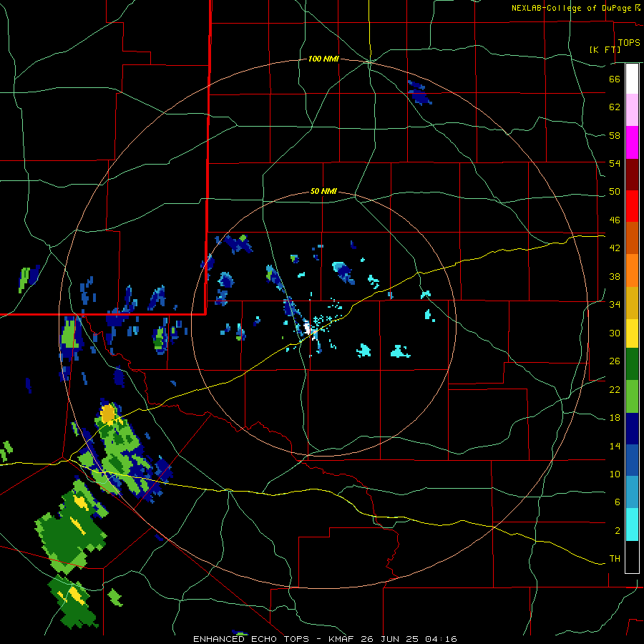Select the "30" legend value

(x=615, y=333)
